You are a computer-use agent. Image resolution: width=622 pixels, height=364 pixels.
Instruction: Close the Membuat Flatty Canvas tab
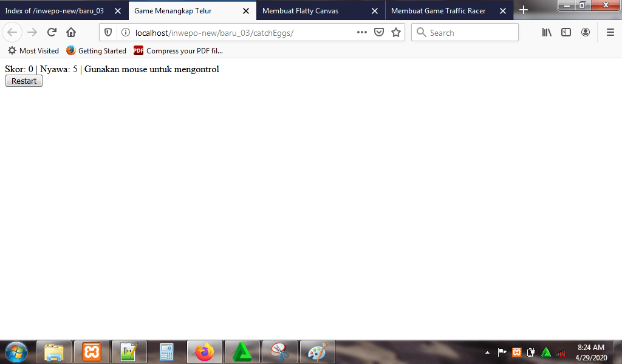click(x=374, y=11)
